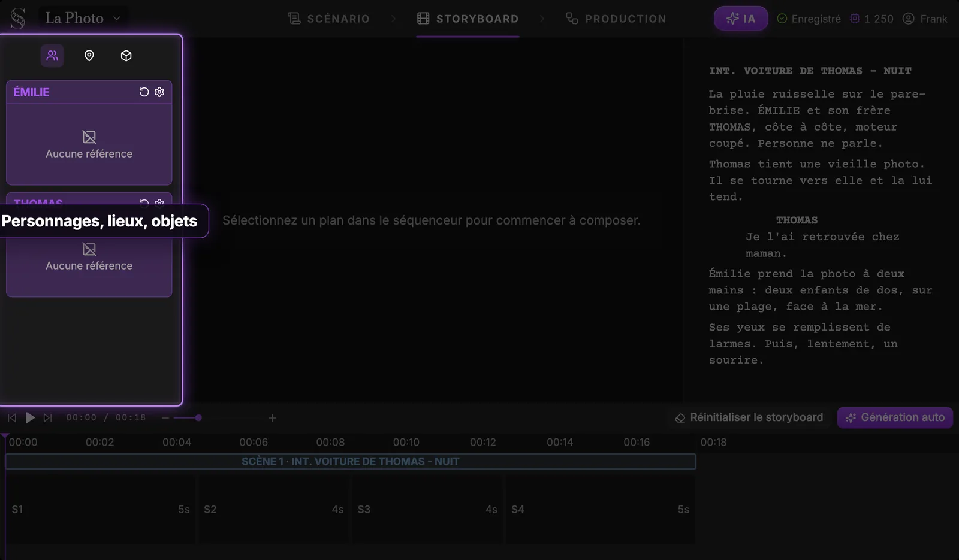Click the 00:10 mark on timeline ruler
Image resolution: width=959 pixels, height=560 pixels.
pyautogui.click(x=406, y=442)
